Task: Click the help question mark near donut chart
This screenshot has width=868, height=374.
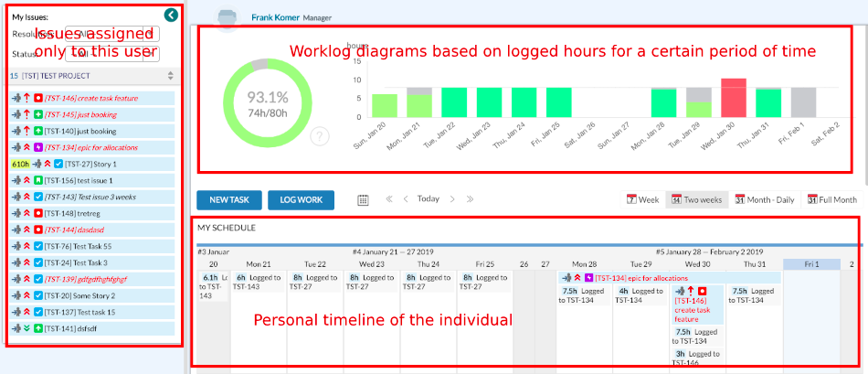Action: pos(319,137)
